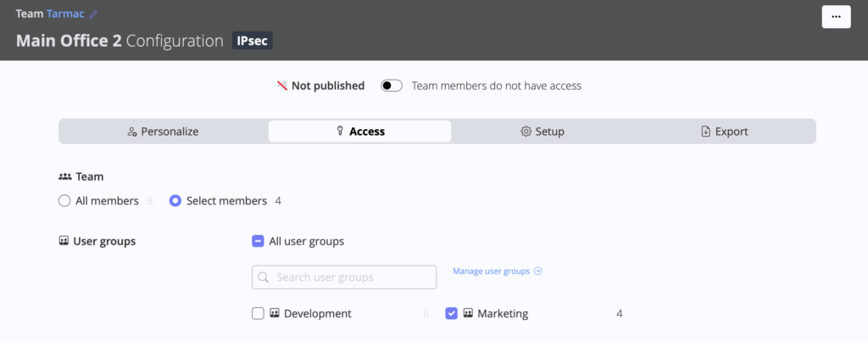Click the export file icon
868x342 pixels.
pyautogui.click(x=705, y=132)
